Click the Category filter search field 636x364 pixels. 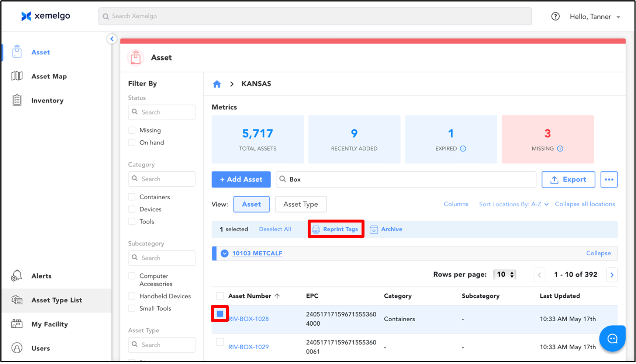pyautogui.click(x=162, y=179)
